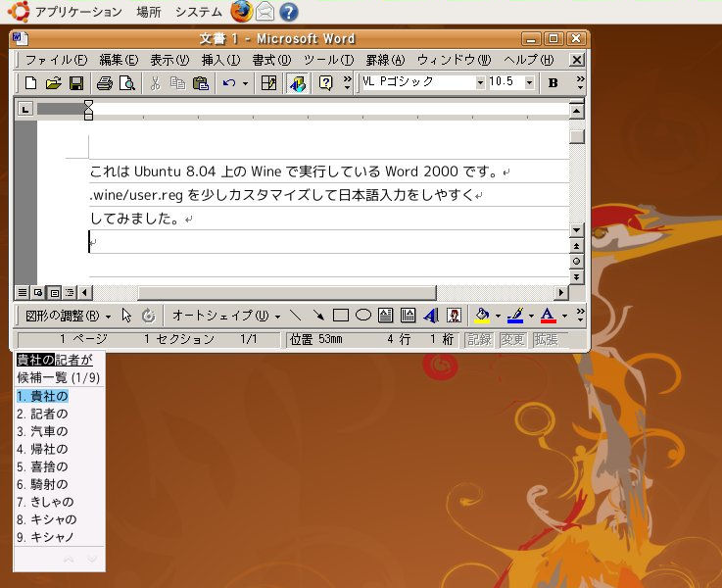Viewport: 722px width, 588px height.
Task: Toggle 拡張 extend selection indicator
Action: (546, 340)
